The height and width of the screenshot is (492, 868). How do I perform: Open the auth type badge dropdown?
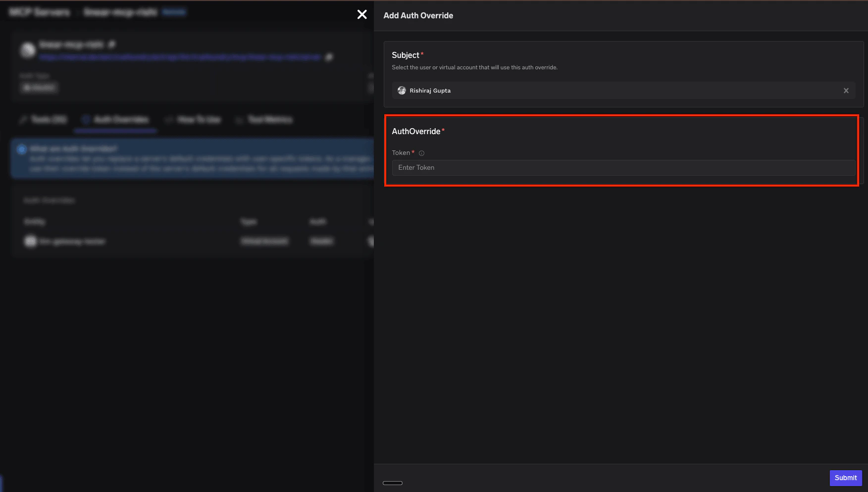pos(39,88)
